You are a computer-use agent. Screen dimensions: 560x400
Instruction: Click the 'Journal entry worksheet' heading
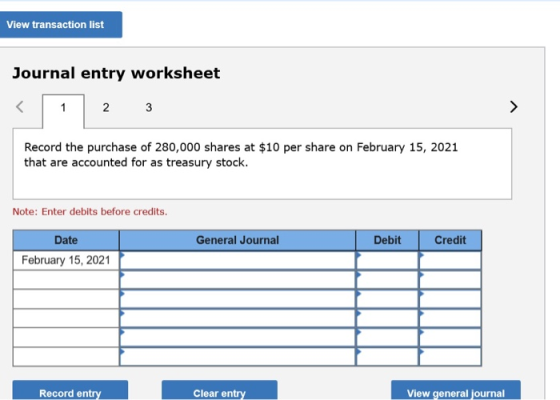point(116,73)
